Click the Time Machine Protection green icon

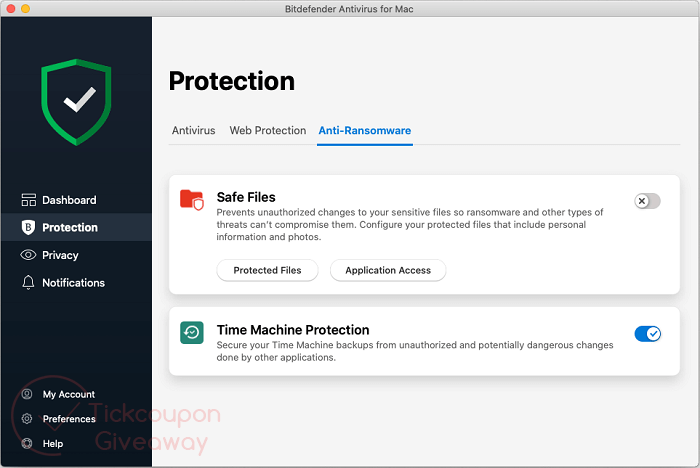click(192, 333)
